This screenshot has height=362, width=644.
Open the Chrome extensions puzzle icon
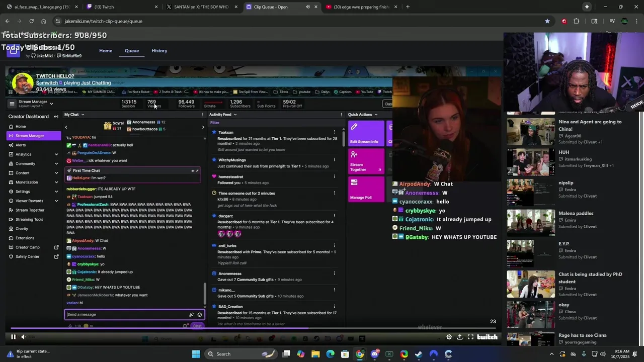pos(577,21)
